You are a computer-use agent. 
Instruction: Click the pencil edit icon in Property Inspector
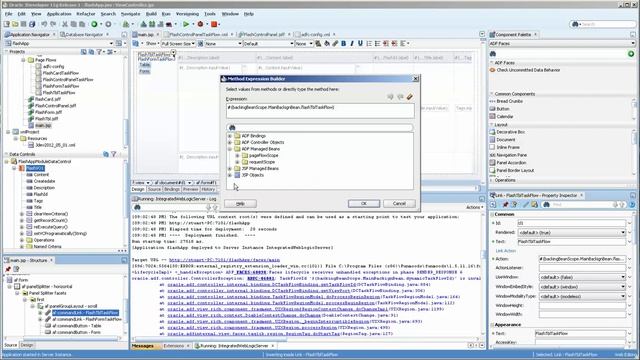526,204
